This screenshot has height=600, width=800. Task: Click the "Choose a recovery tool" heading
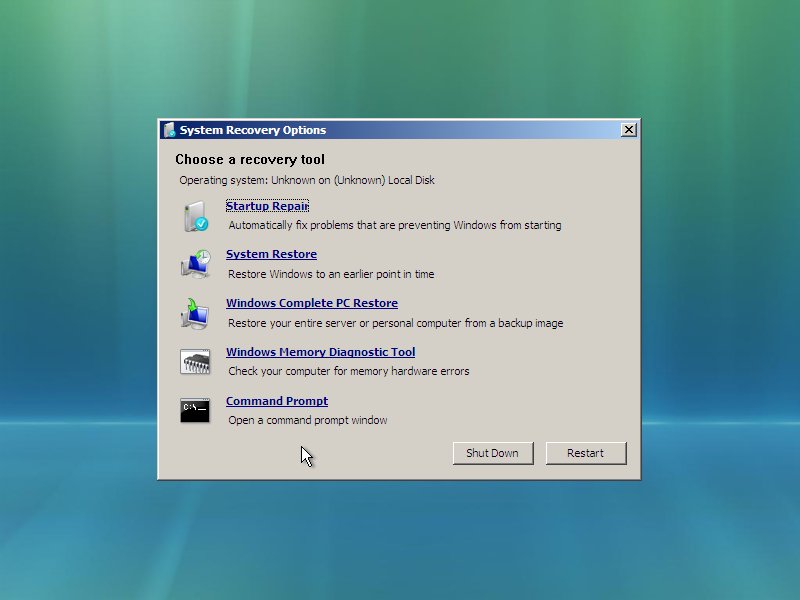coord(250,160)
